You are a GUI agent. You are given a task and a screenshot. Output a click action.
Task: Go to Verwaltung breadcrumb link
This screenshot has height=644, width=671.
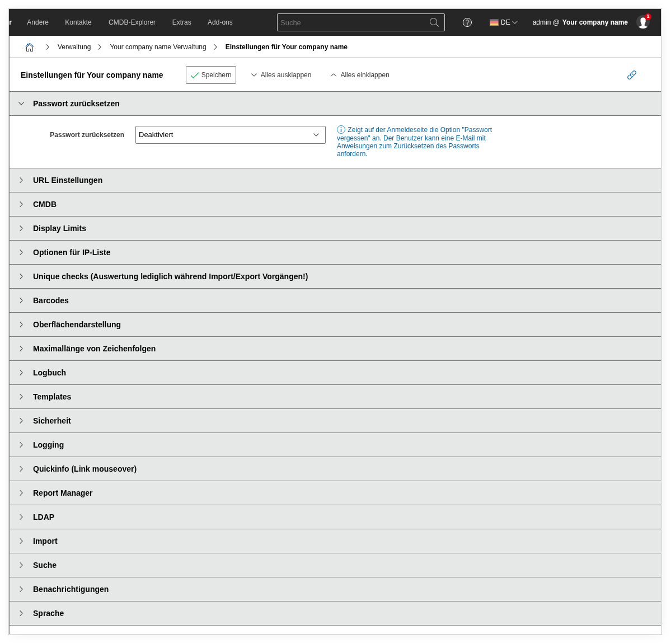pos(74,47)
